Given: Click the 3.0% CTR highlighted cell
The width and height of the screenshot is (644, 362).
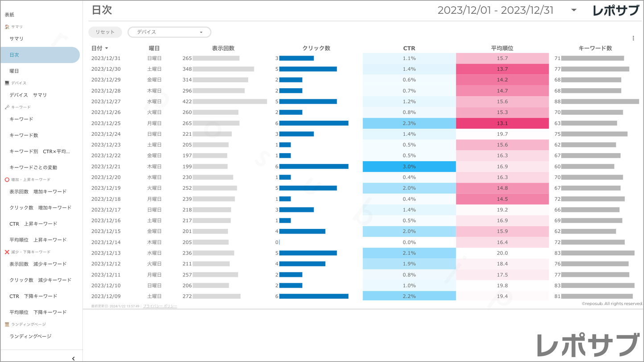Looking at the screenshot, I should 409,167.
